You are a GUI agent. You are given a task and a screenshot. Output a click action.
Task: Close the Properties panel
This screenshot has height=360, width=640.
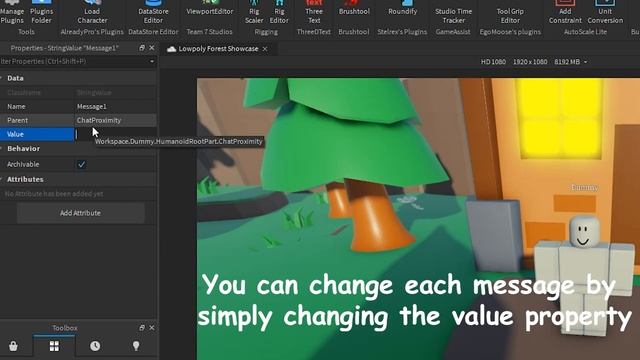(x=152, y=48)
